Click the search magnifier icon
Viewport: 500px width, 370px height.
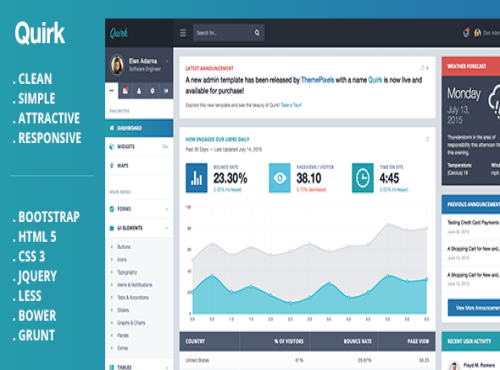pos(257,33)
